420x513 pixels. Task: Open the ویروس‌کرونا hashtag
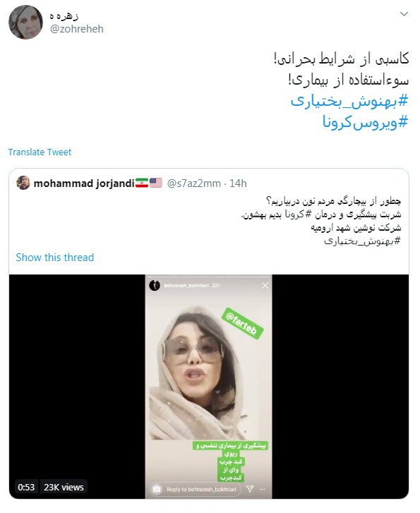(366, 122)
